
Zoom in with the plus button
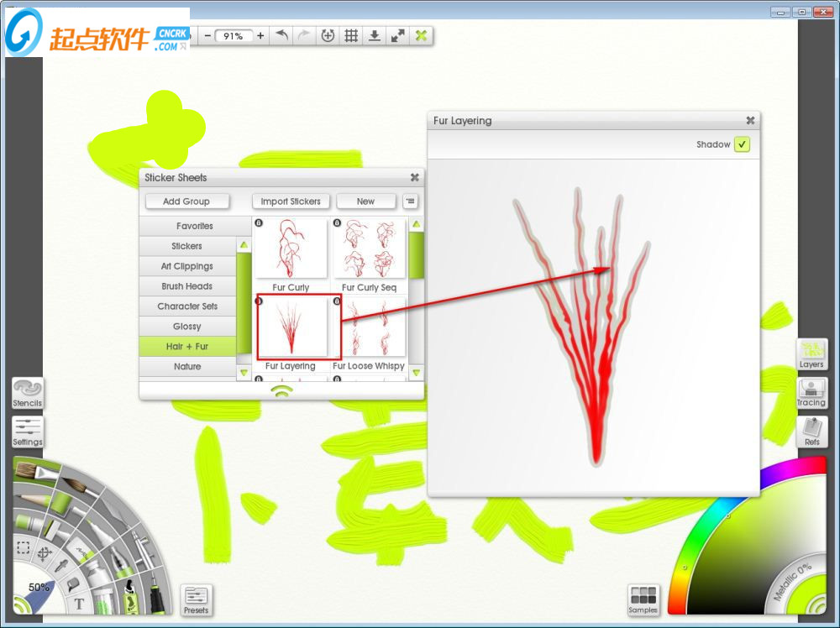coord(260,35)
